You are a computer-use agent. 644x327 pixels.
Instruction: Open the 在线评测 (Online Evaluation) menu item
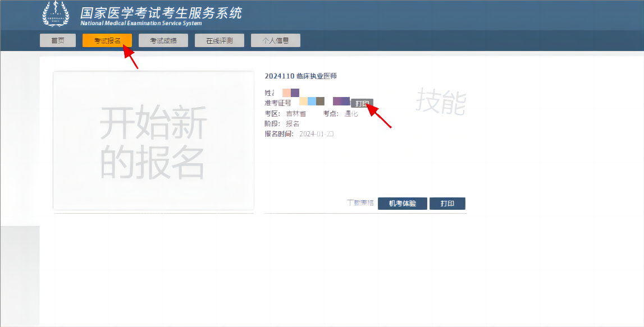tap(219, 40)
